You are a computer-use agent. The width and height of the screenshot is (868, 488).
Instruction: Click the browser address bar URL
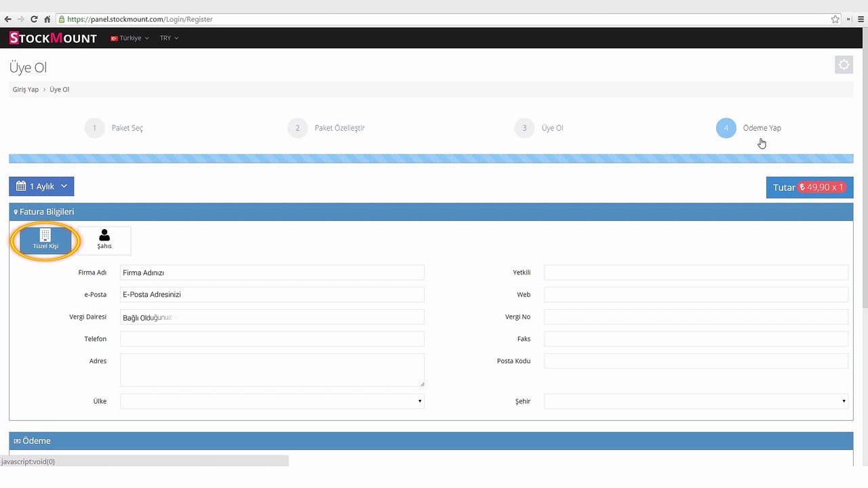140,19
